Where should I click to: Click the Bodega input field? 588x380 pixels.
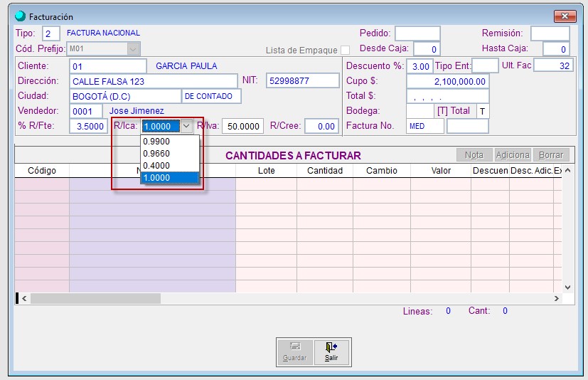tap(420, 111)
